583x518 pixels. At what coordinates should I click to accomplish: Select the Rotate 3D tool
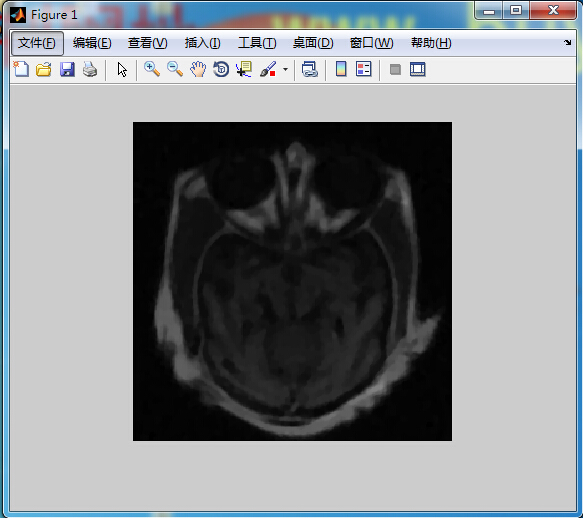[221, 69]
